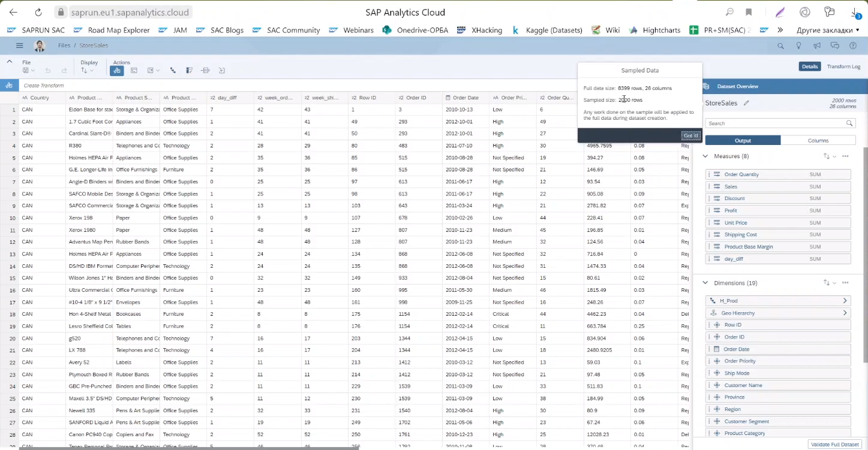Switch to the Output tab

point(743,140)
